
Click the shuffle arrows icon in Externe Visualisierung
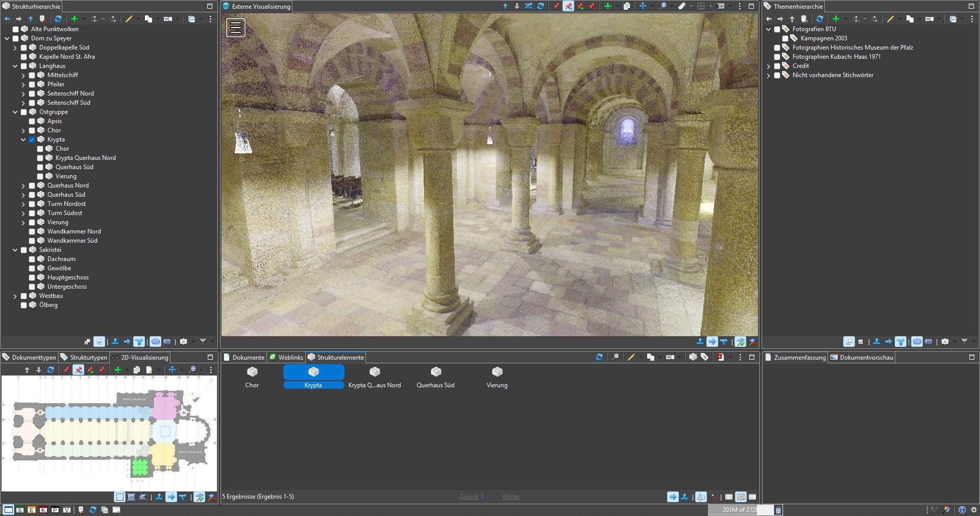point(529,6)
